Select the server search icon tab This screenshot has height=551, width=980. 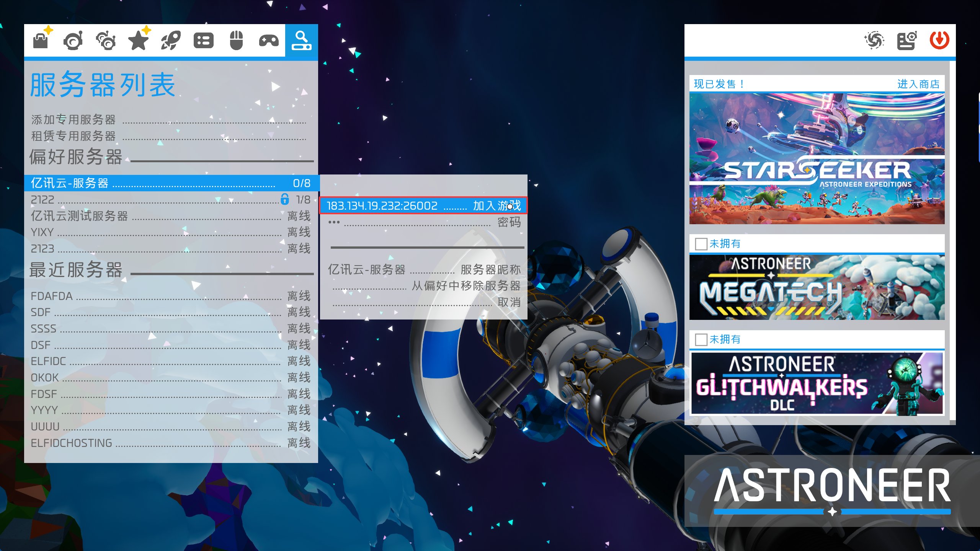[302, 41]
